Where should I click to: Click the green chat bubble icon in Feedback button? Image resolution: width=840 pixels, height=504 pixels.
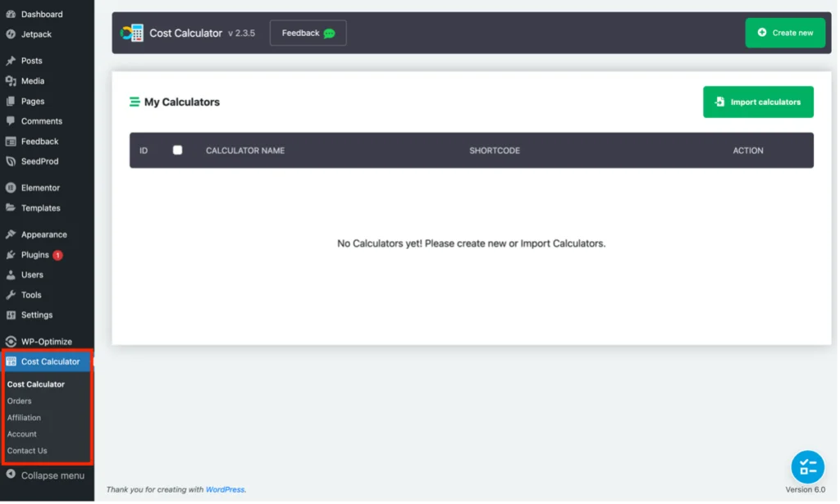pos(330,34)
